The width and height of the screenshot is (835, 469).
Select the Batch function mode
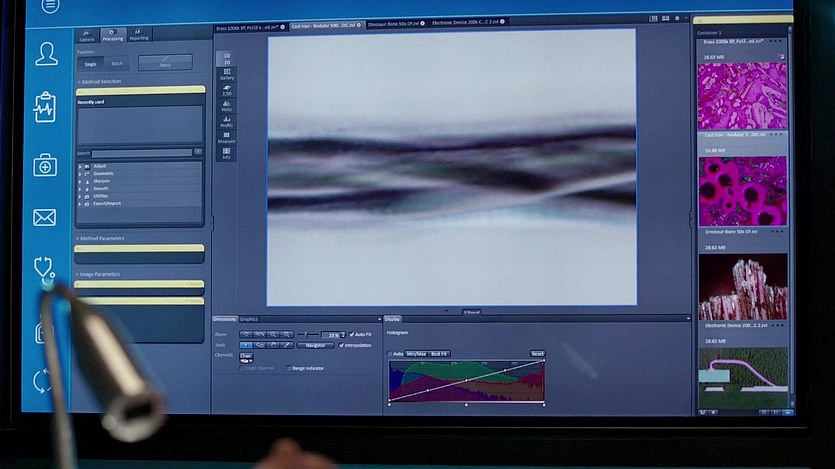[x=117, y=64]
